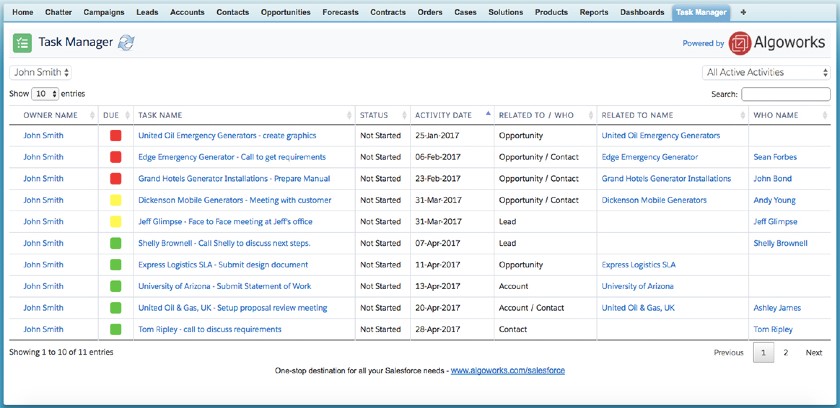
Task: Change the Show entries count dropdown
Action: (x=45, y=94)
